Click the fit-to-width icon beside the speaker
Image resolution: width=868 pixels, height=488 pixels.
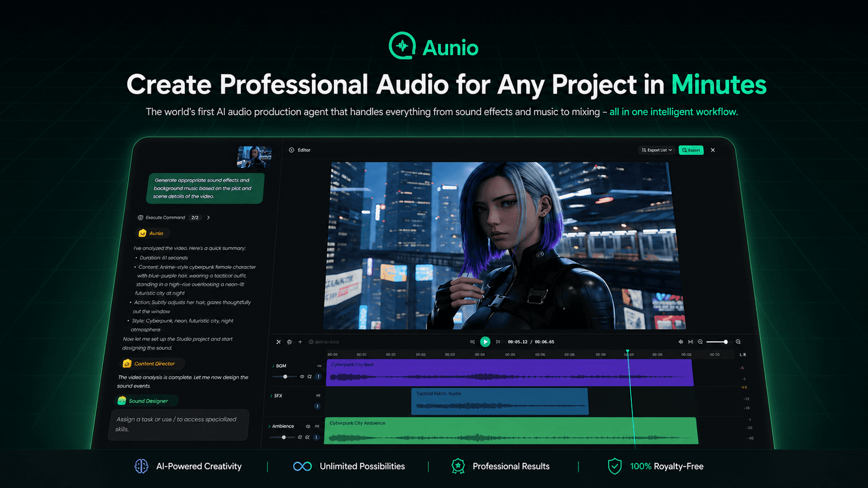click(x=691, y=342)
